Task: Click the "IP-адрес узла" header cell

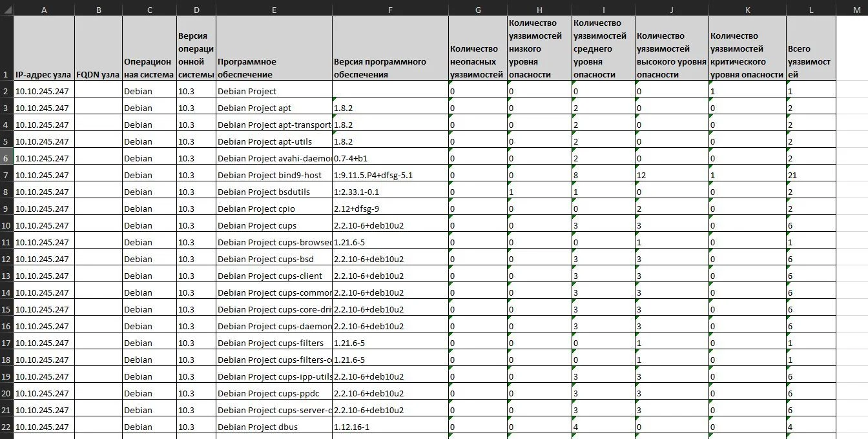Action: 44,48
